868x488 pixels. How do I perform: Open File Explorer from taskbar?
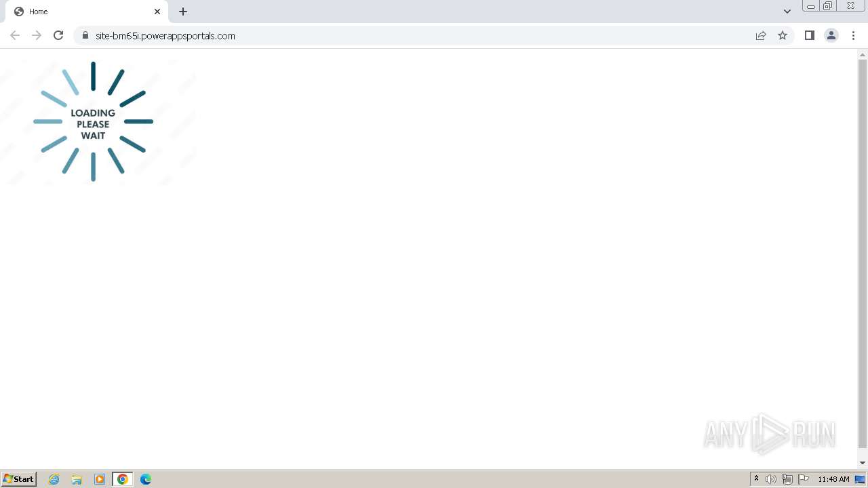(77, 479)
